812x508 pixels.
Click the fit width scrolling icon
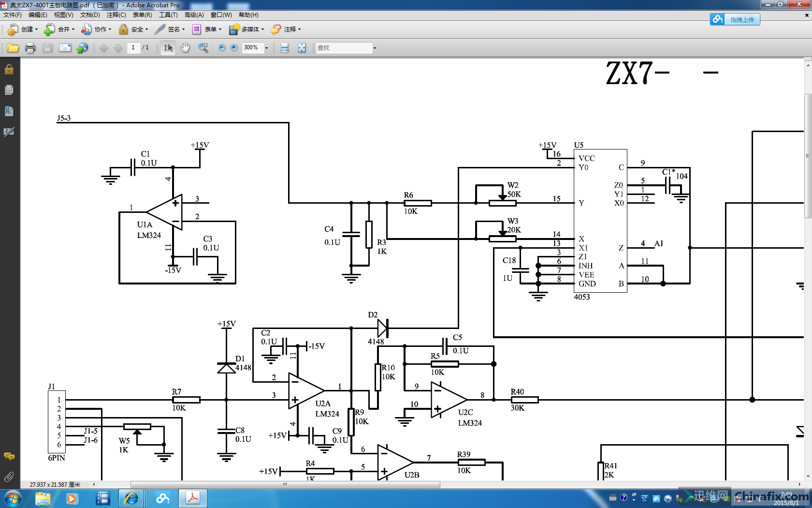[x=284, y=48]
